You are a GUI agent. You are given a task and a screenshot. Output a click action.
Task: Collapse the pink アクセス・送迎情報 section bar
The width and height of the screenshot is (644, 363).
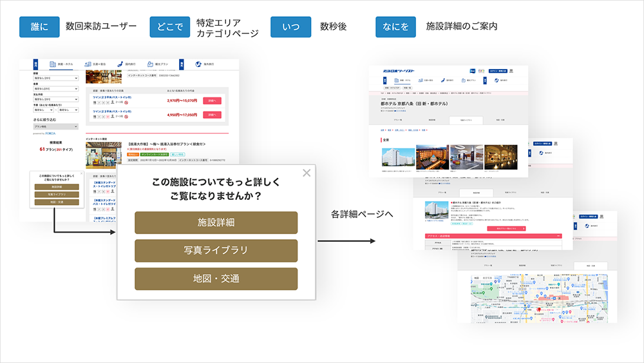coord(493,236)
